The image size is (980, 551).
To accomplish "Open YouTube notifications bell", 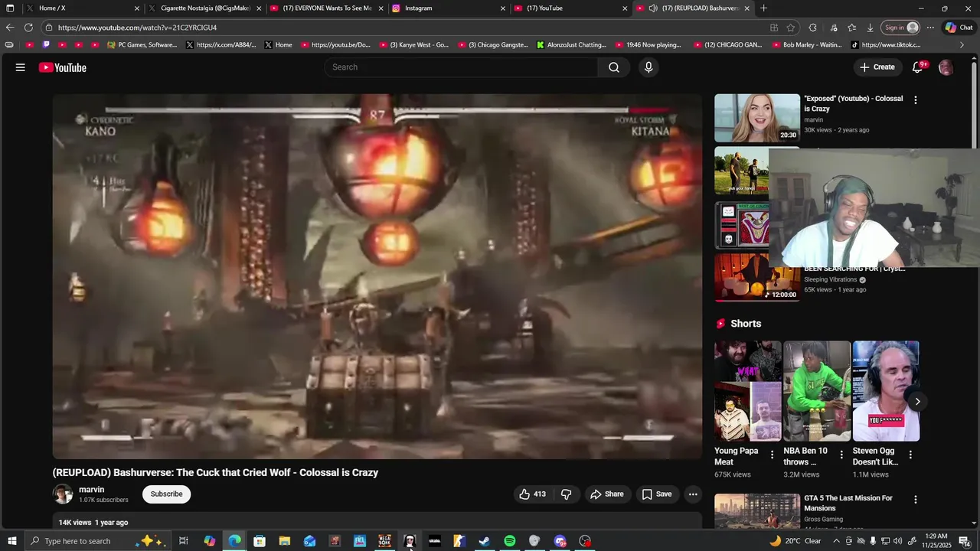I will [917, 67].
